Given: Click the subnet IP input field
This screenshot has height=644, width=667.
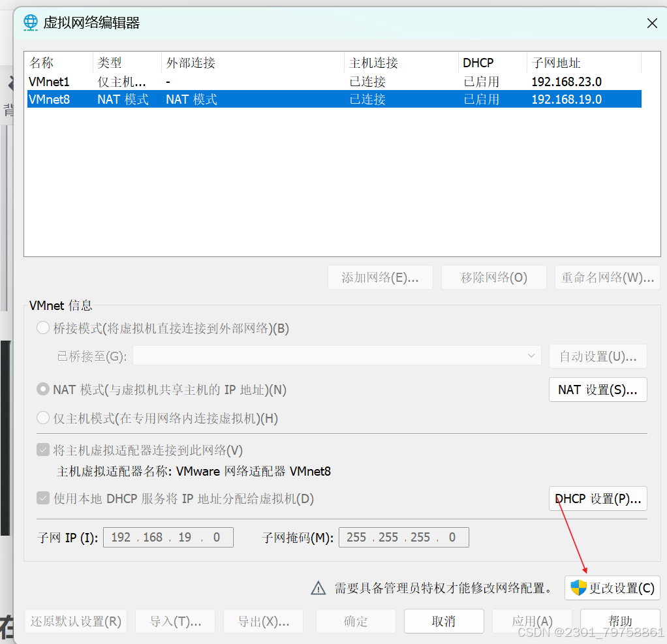Looking at the screenshot, I should [168, 537].
